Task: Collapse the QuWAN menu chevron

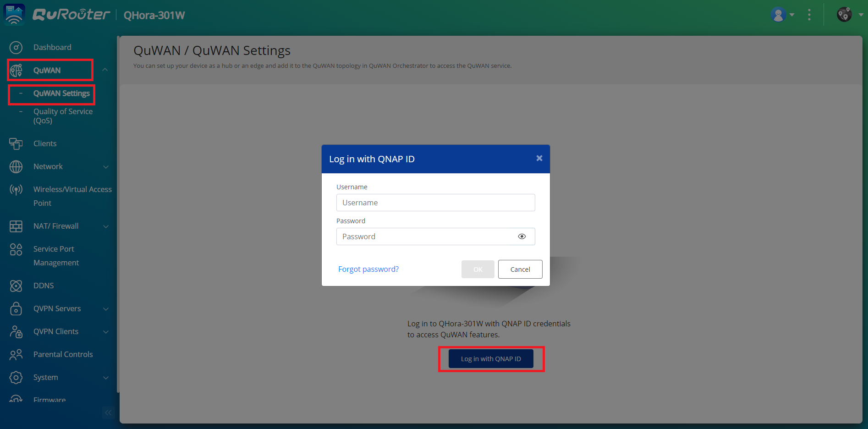Action: [105, 70]
